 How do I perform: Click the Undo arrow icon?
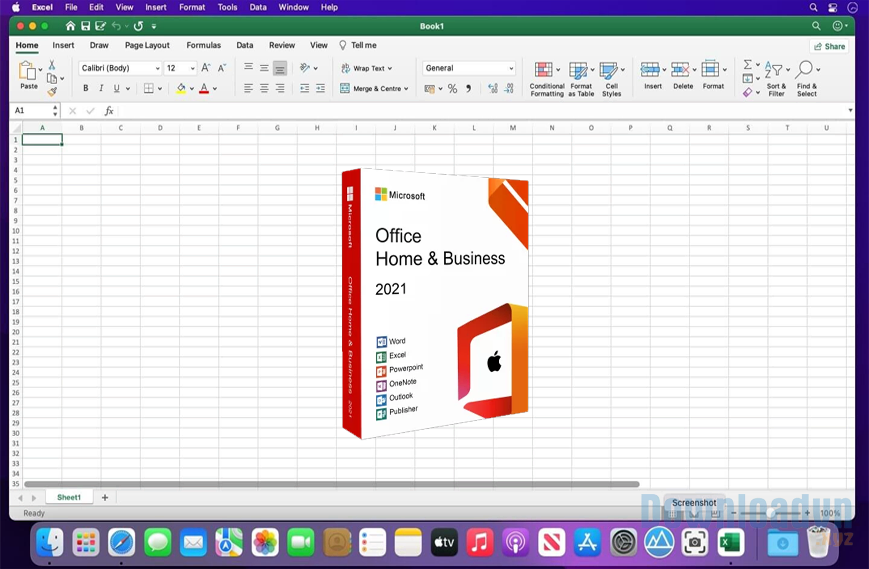click(116, 26)
